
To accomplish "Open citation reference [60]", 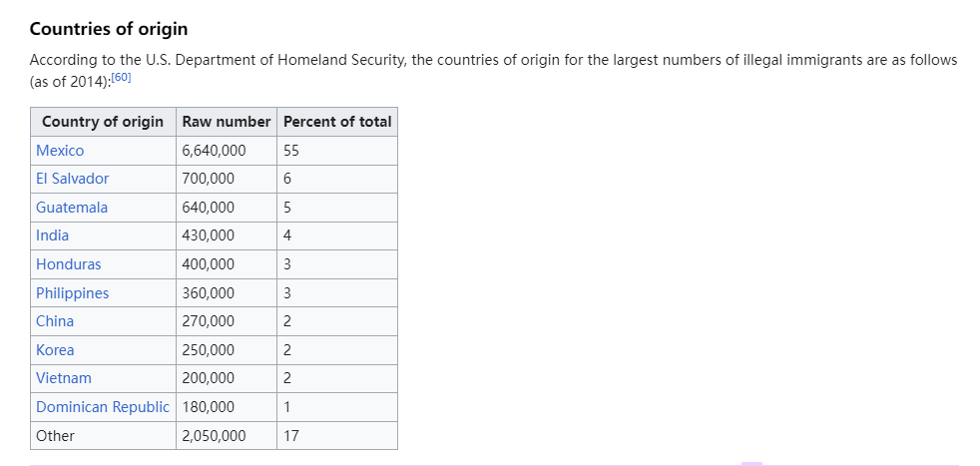I will 121,80.
